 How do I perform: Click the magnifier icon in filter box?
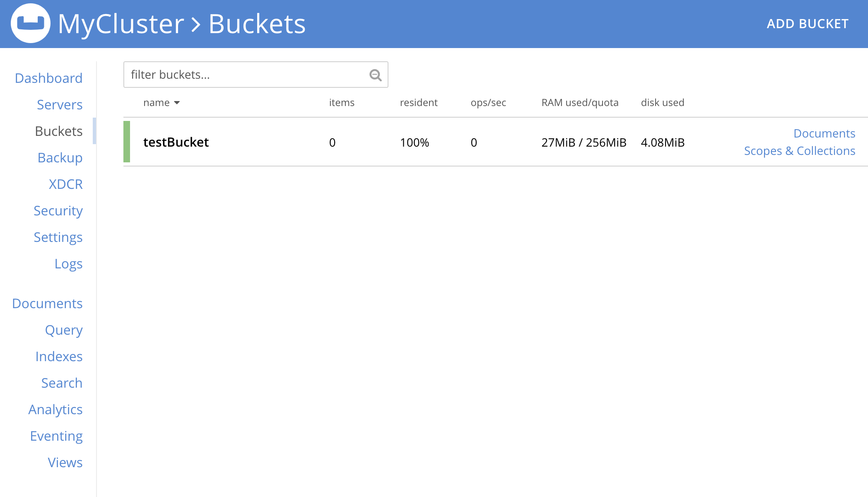pyautogui.click(x=375, y=75)
